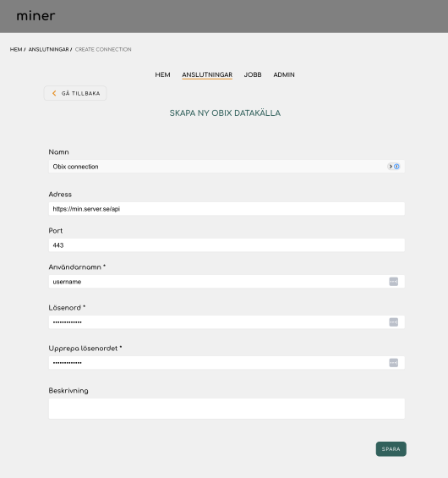The height and width of the screenshot is (478, 448).
Task: Click the password manager icon in Namn field
Action: pyautogui.click(x=394, y=167)
